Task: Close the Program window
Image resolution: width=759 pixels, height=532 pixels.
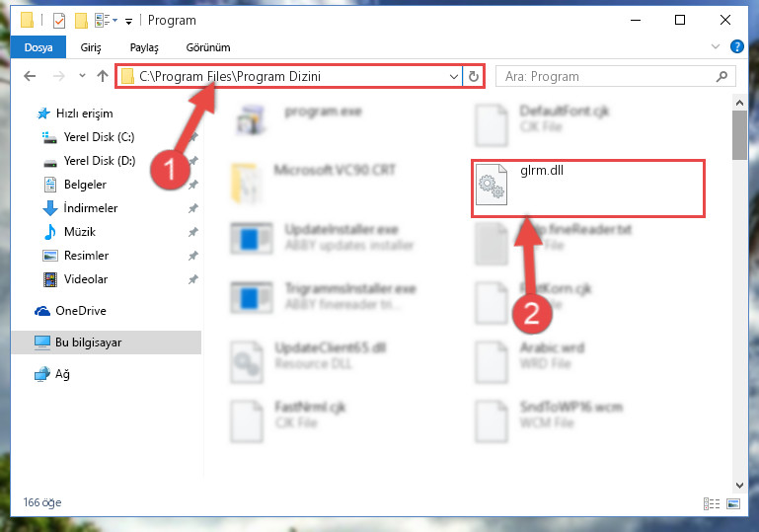Action: [x=725, y=21]
